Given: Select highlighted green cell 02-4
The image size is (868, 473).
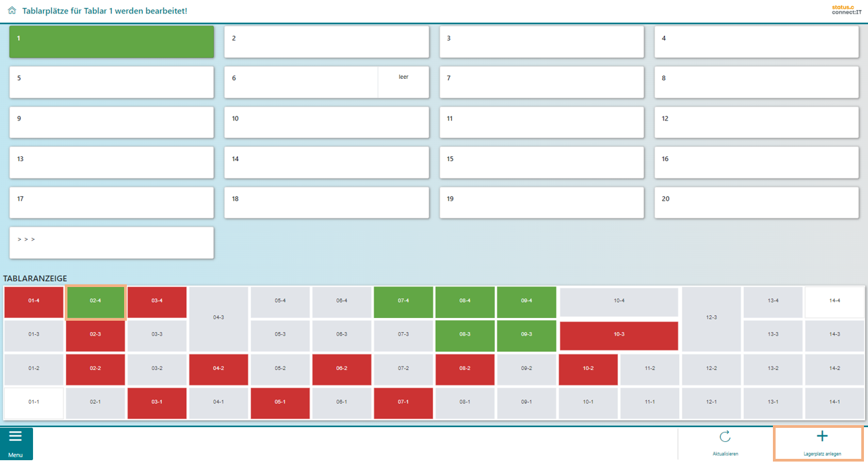Looking at the screenshot, I should tap(95, 301).
